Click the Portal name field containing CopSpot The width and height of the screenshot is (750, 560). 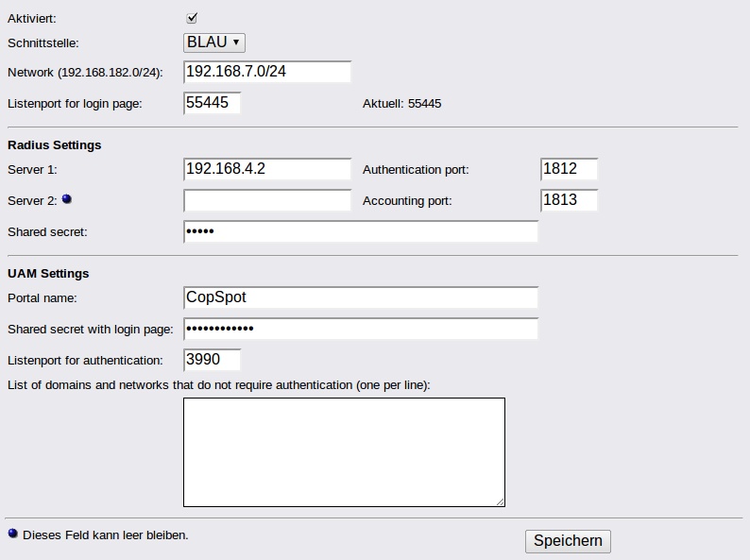coord(361,297)
